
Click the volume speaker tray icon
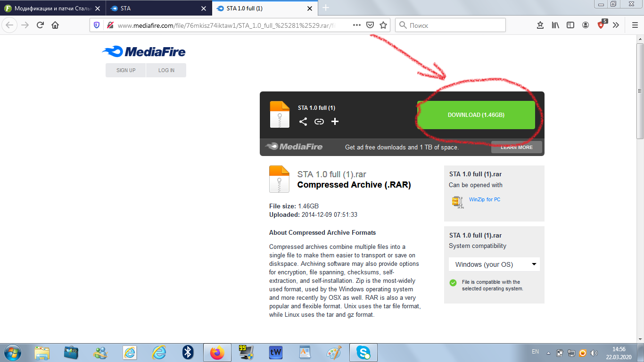(594, 353)
